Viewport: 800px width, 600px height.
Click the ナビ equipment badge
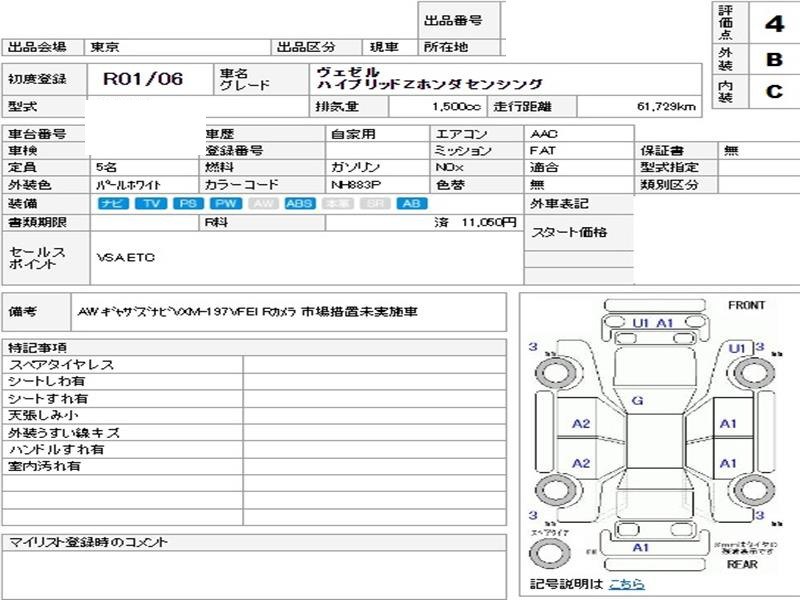pyautogui.click(x=113, y=204)
